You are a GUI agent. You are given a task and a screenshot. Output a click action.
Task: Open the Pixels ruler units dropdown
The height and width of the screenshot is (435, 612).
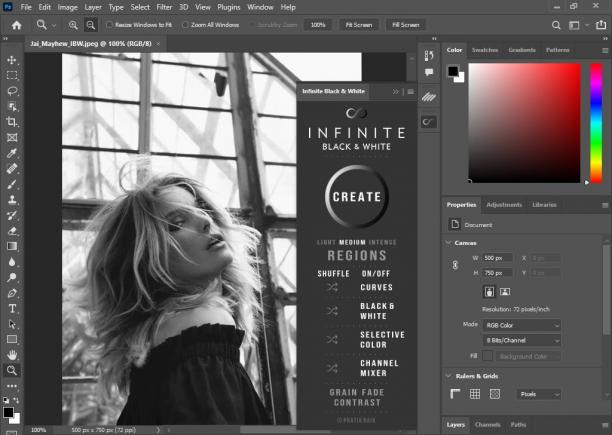coord(539,394)
